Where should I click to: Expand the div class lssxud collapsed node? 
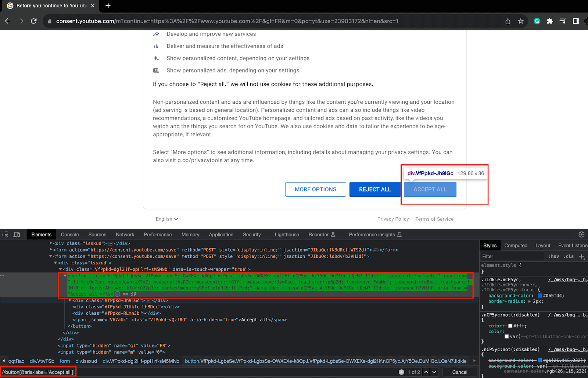(51, 243)
